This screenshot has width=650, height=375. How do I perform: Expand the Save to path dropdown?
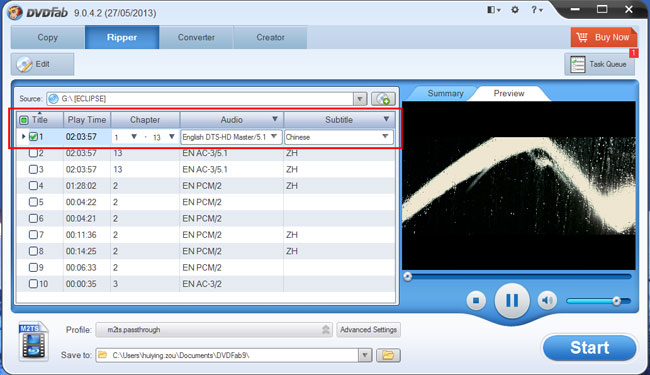[x=365, y=355]
